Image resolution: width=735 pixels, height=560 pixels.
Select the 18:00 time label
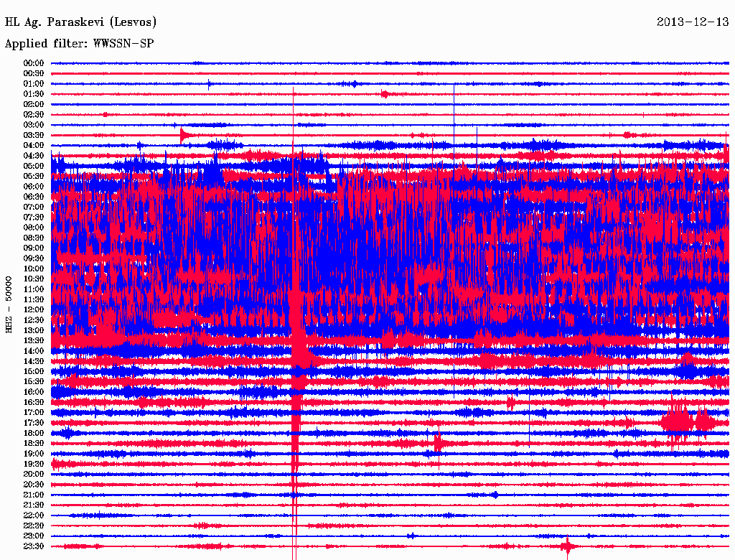pos(34,434)
